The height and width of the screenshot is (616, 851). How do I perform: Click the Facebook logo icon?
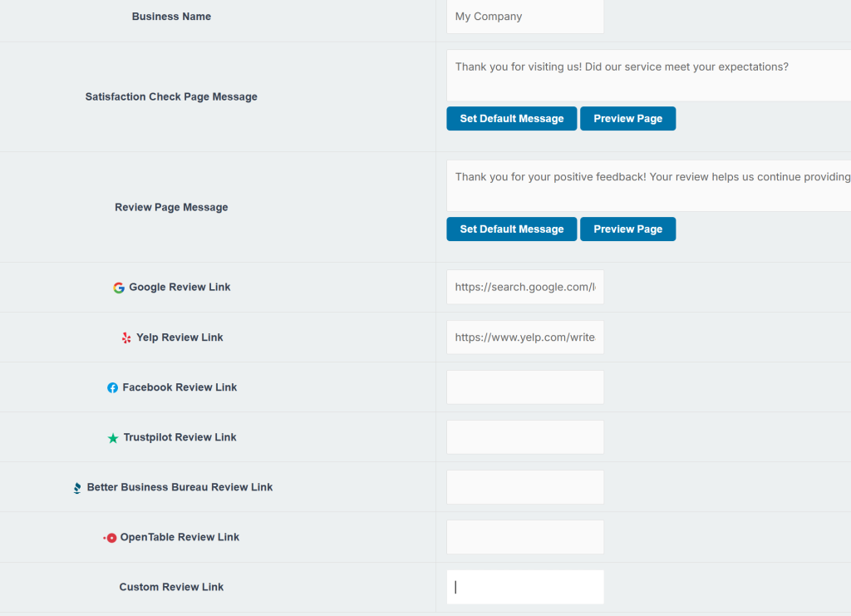[112, 387]
